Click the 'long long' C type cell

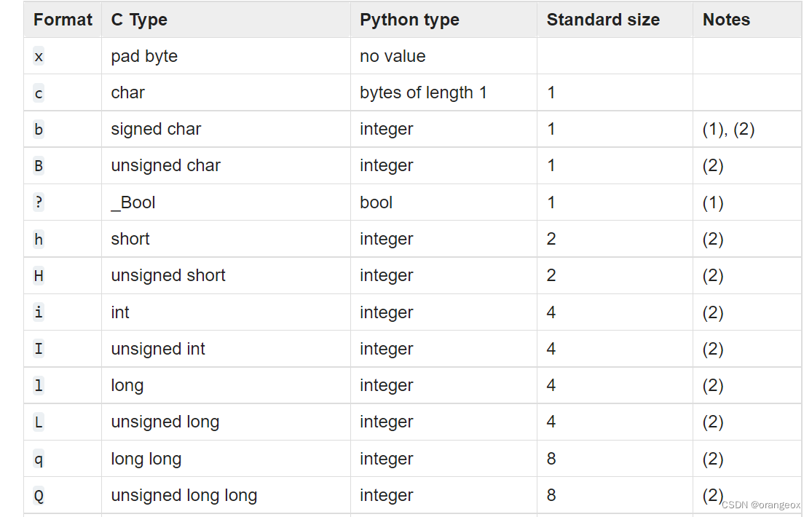(146, 459)
